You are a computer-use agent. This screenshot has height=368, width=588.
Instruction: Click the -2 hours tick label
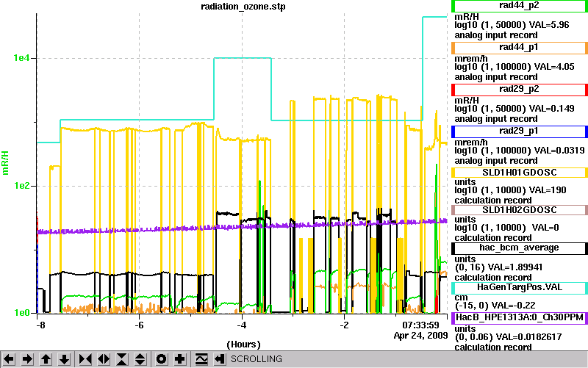coord(344,325)
